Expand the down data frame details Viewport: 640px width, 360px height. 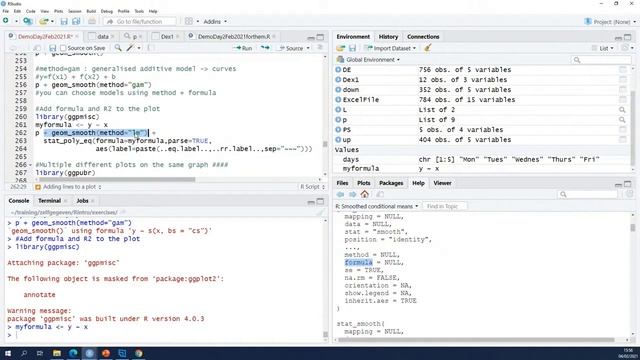coord(338,90)
